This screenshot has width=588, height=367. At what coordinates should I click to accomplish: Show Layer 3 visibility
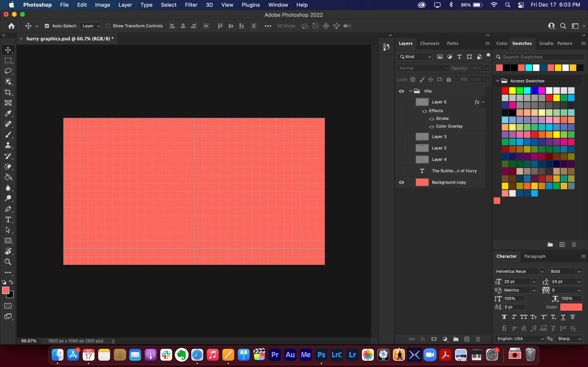(x=401, y=137)
